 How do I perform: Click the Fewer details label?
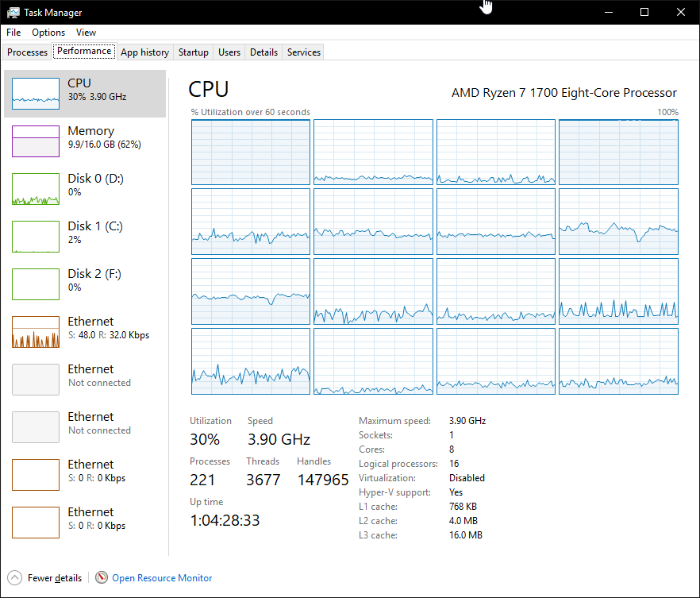55,578
